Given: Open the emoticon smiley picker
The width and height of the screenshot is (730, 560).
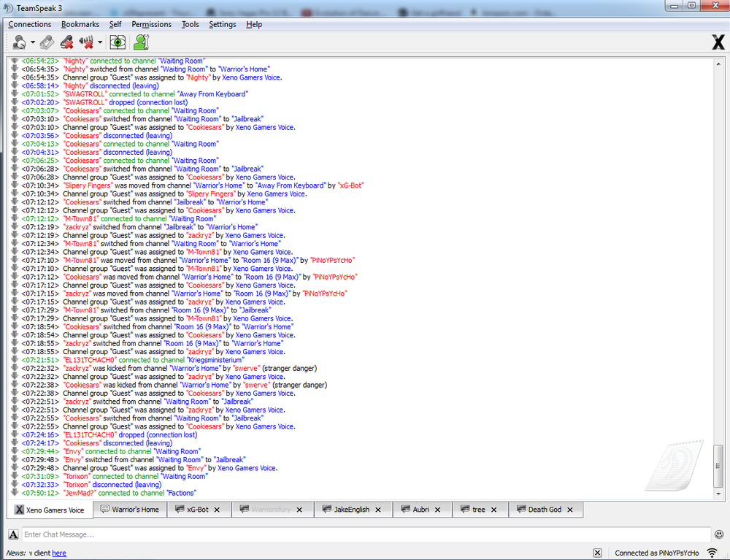Looking at the screenshot, I should (719, 534).
